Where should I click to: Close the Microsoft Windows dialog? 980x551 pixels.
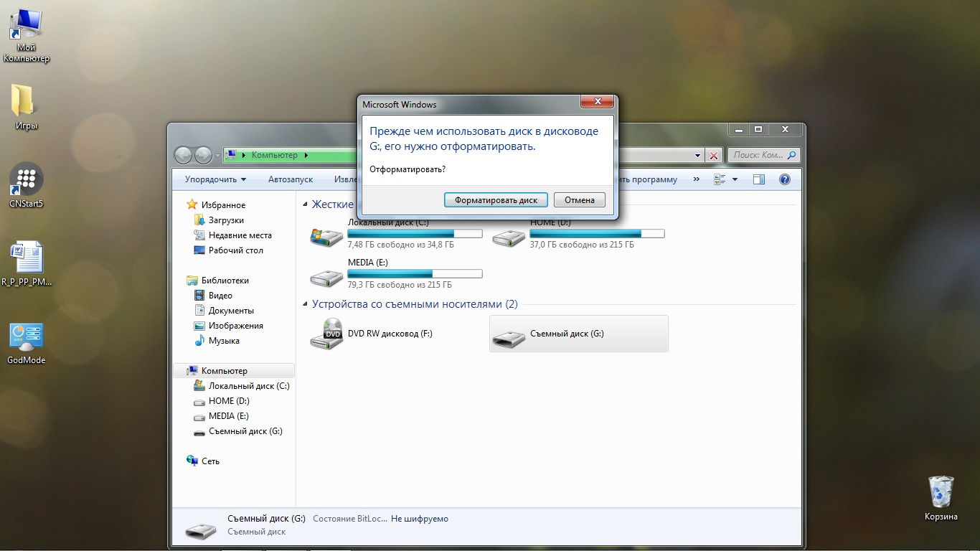click(597, 103)
